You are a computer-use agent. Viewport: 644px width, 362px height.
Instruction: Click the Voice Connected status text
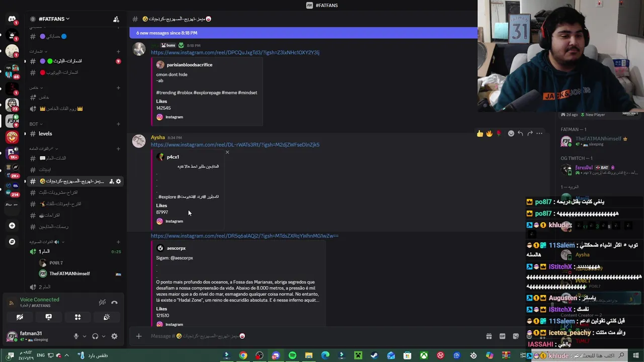(40, 300)
